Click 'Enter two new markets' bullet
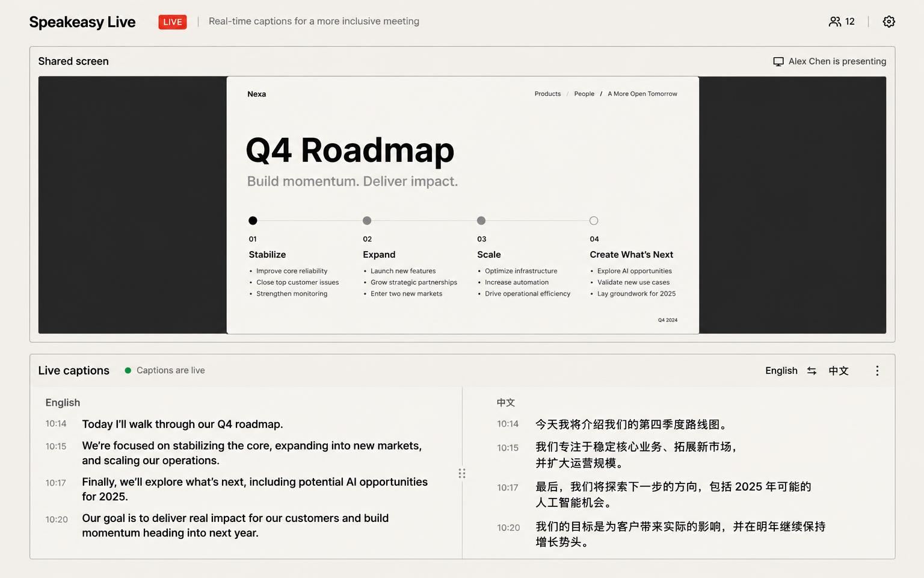The width and height of the screenshot is (924, 578). pos(407,294)
